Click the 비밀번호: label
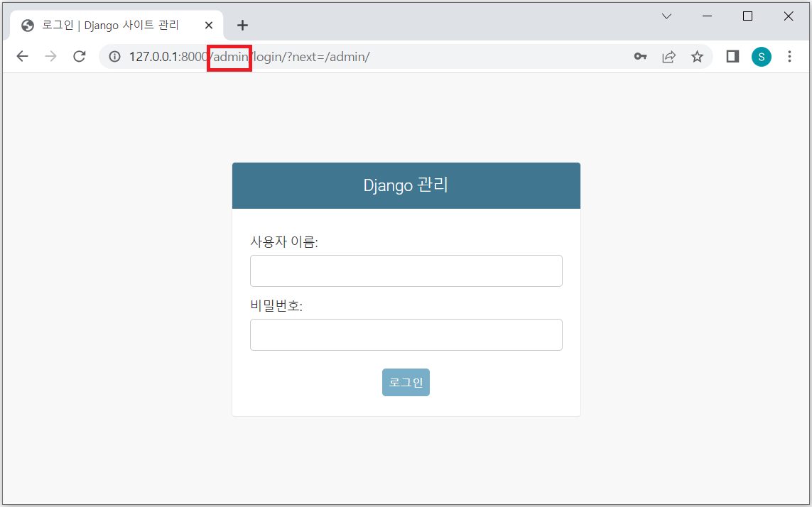The image size is (812, 507). 276,305
